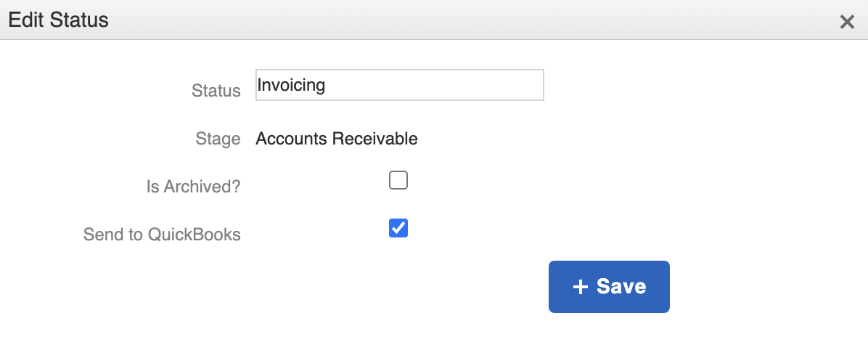The height and width of the screenshot is (350, 868).
Task: Close the Edit Status dialog
Action: point(846,22)
